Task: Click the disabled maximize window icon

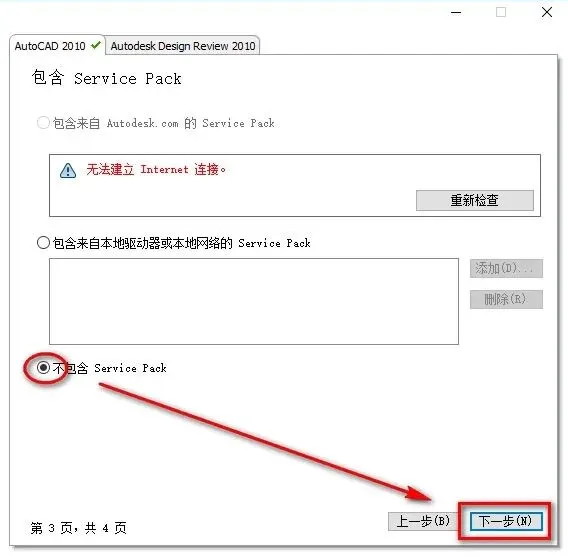Action: [x=501, y=12]
